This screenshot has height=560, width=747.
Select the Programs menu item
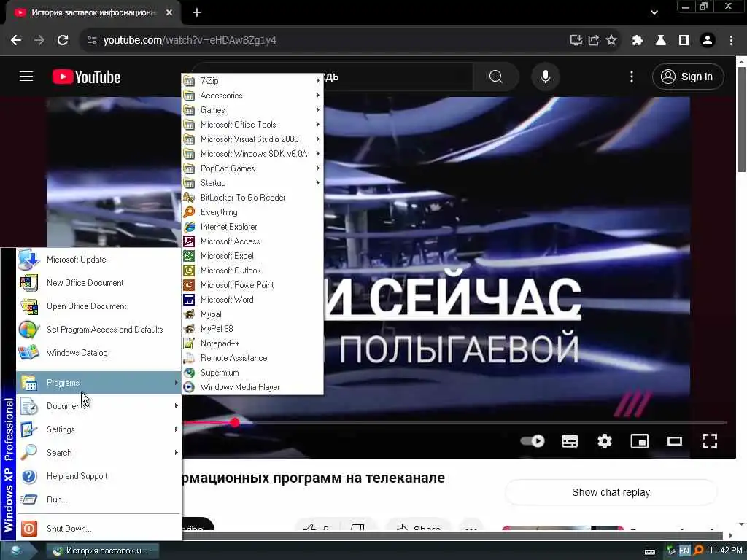coord(98,383)
